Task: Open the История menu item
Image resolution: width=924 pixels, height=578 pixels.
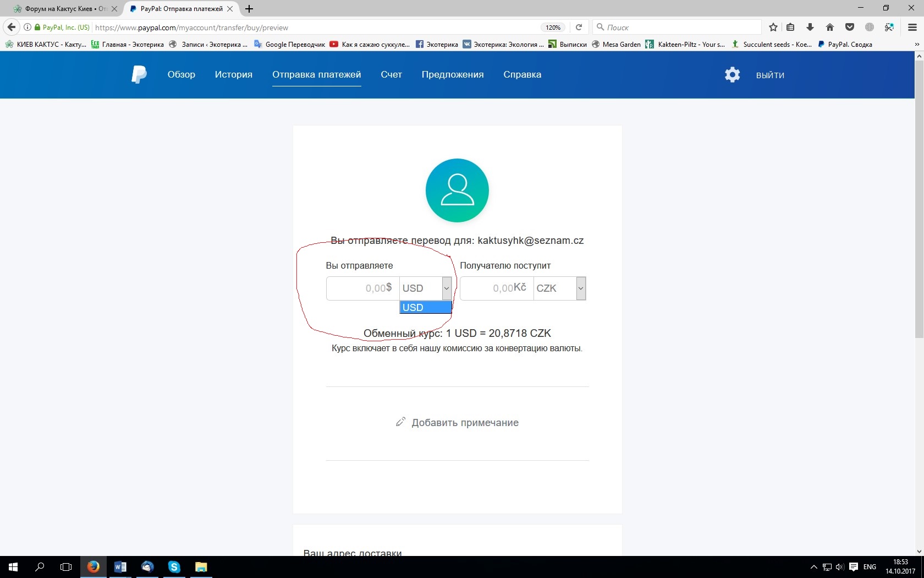Action: pyautogui.click(x=234, y=74)
